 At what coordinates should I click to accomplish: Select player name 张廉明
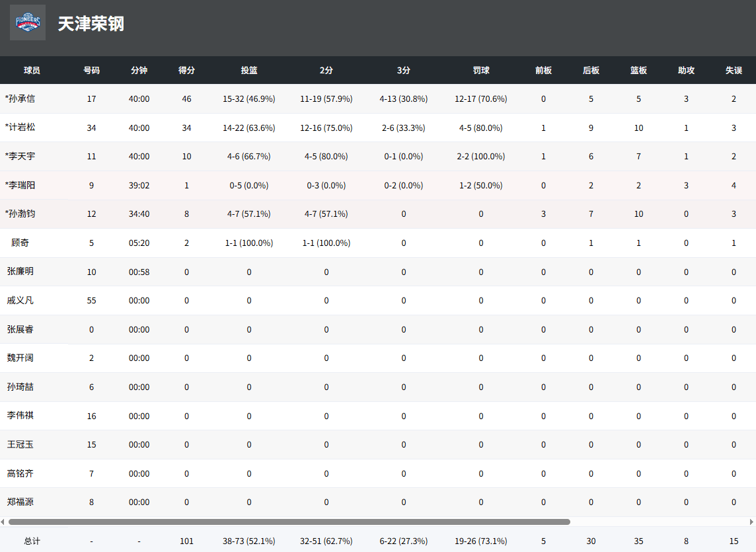click(20, 271)
